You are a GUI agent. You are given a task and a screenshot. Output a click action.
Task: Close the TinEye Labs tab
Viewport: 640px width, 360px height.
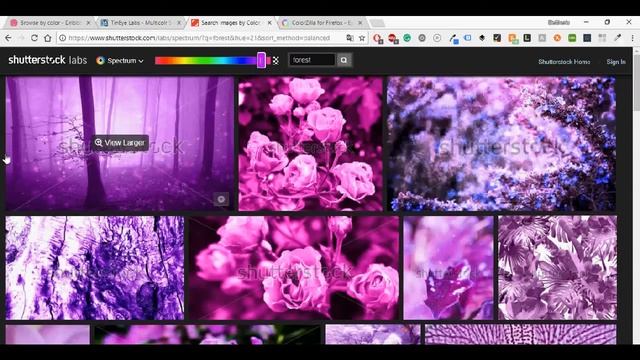[179, 23]
